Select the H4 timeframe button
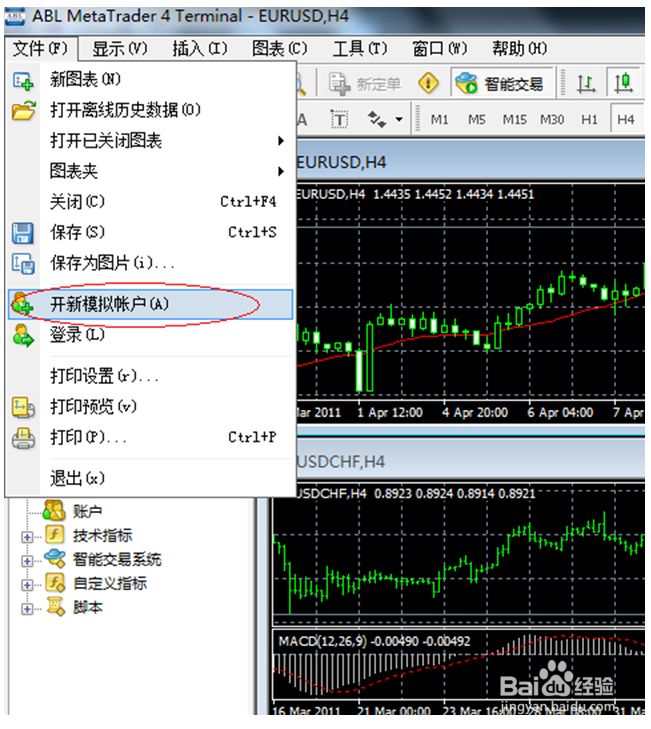This screenshot has height=729, width=651. (x=626, y=119)
